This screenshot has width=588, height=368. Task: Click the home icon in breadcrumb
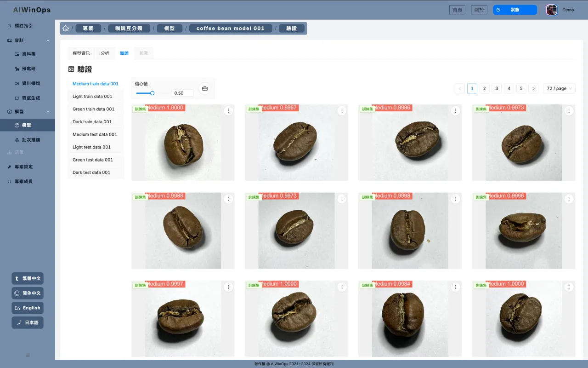66,29
